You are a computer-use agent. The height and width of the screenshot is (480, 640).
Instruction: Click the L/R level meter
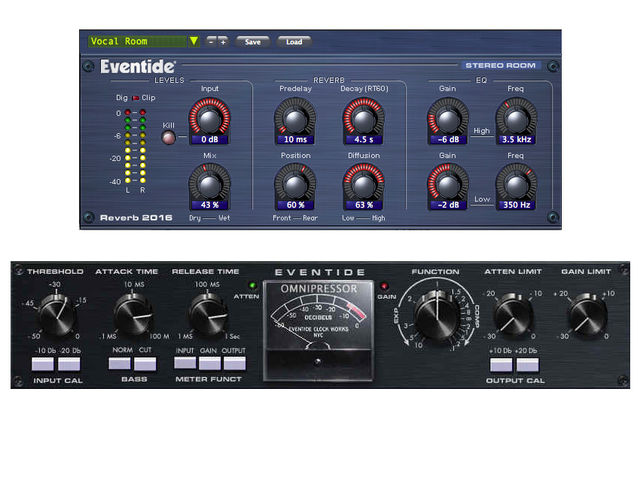tap(135, 146)
